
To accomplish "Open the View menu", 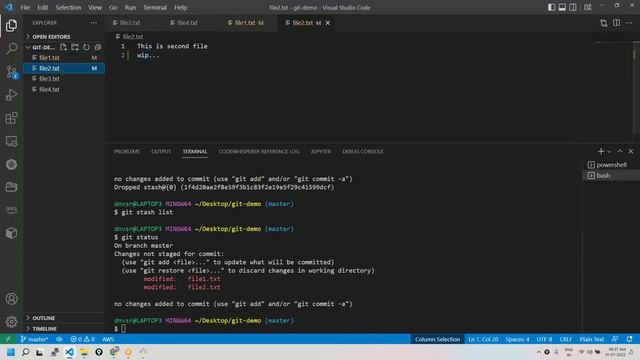I will point(95,7).
